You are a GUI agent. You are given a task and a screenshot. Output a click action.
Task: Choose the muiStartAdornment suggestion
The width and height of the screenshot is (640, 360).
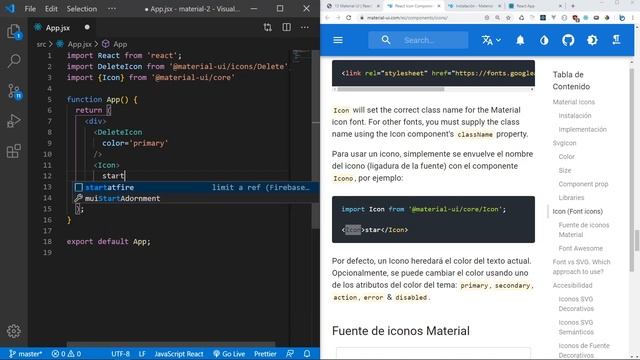[196, 198]
